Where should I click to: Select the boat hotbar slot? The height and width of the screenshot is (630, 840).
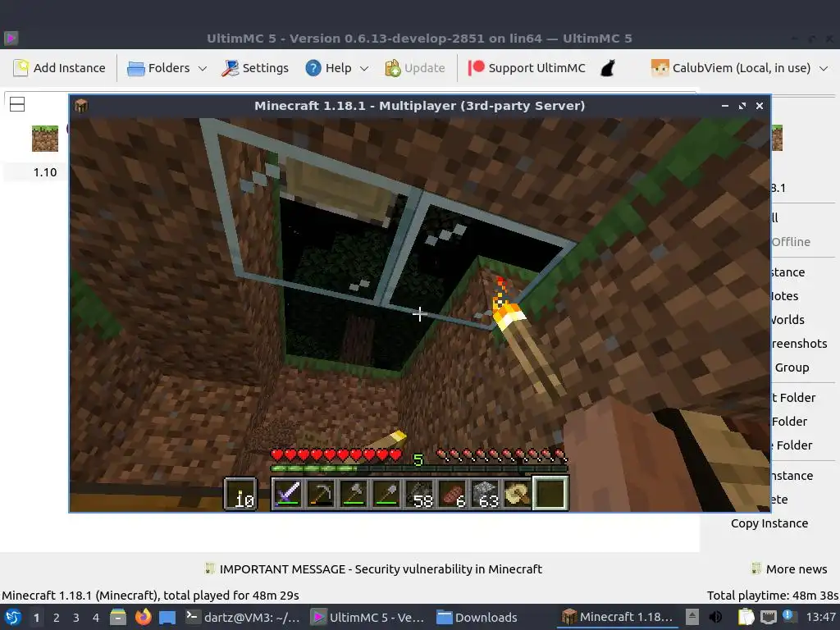tap(518, 493)
